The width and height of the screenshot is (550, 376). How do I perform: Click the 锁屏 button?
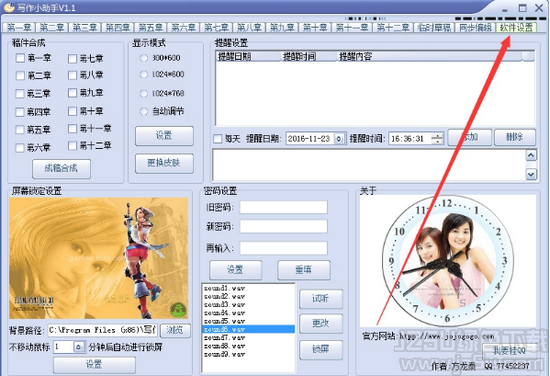pos(321,349)
